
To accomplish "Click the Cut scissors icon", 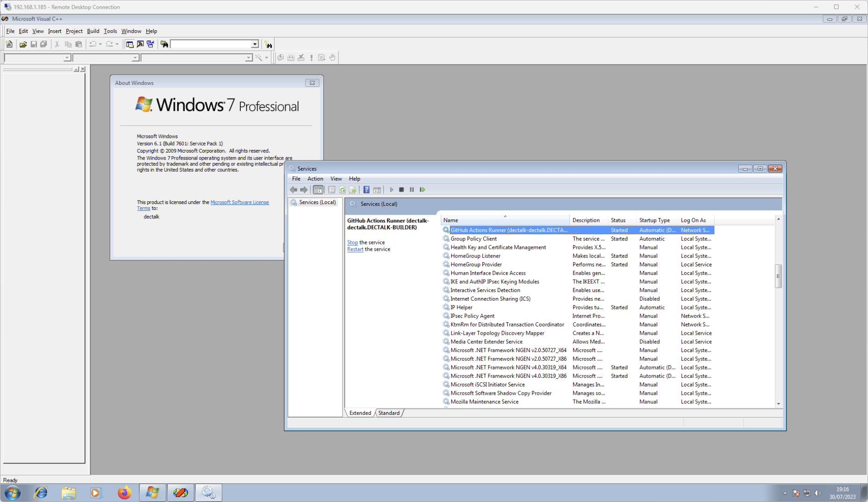I will (x=57, y=44).
